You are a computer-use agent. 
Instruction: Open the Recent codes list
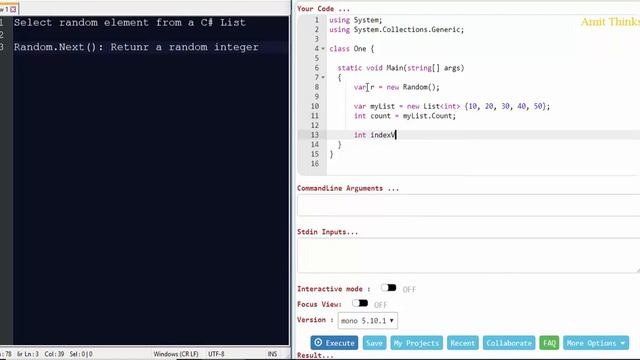click(462, 343)
